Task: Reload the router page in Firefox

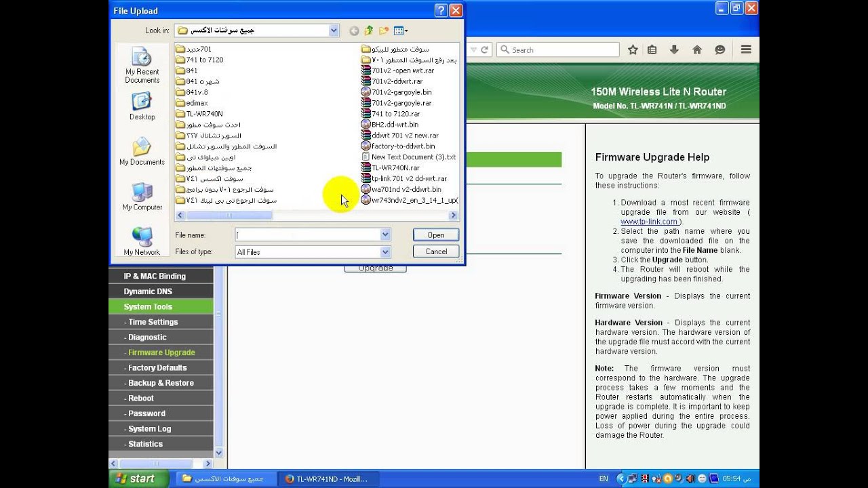Action: [484, 49]
